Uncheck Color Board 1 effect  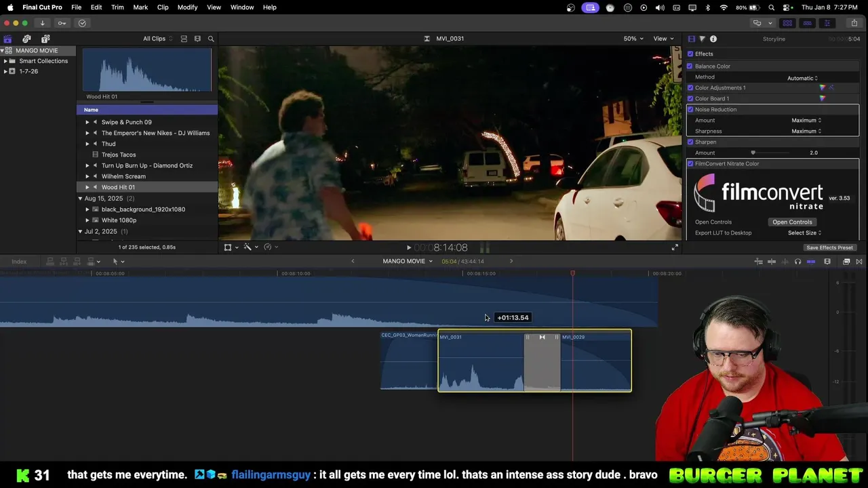tap(690, 99)
